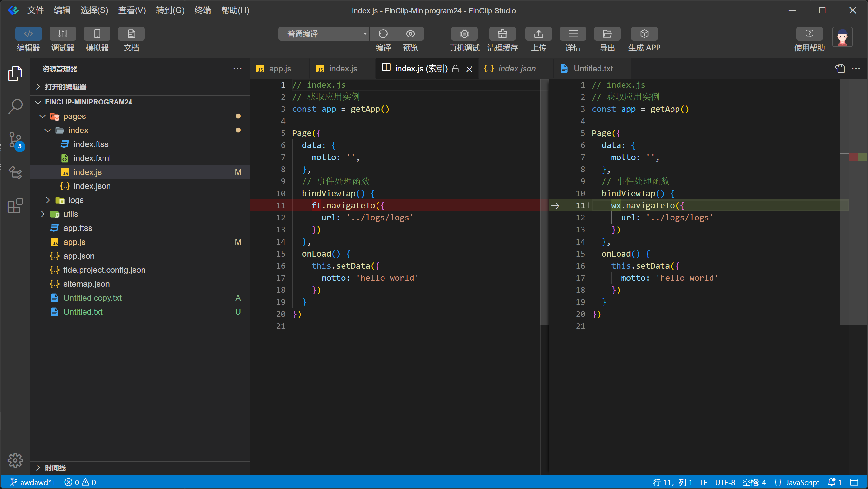Toggle the 模拟器 panel
868x489 pixels.
tap(97, 34)
